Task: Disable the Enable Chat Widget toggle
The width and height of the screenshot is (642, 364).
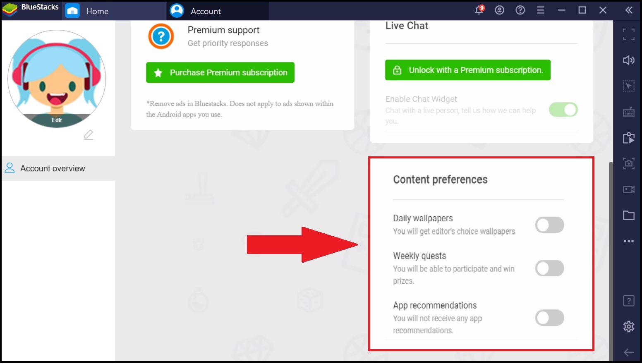Action: pos(563,110)
